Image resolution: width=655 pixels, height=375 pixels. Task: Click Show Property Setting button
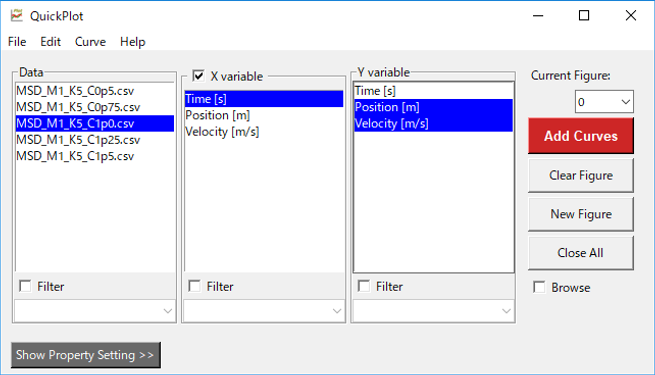click(86, 355)
